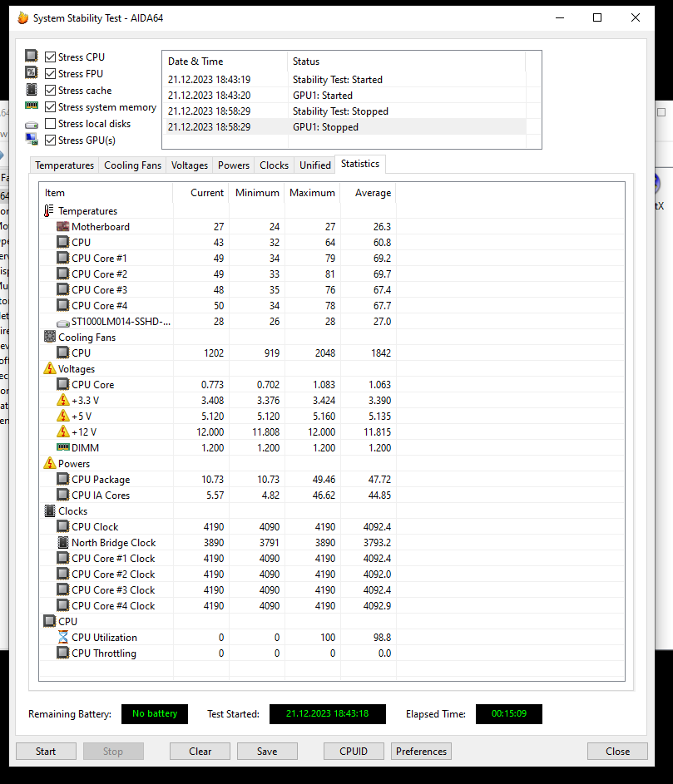Select the 'Stability Test: Started' log entry
This screenshot has height=784, width=673.
coord(344,80)
